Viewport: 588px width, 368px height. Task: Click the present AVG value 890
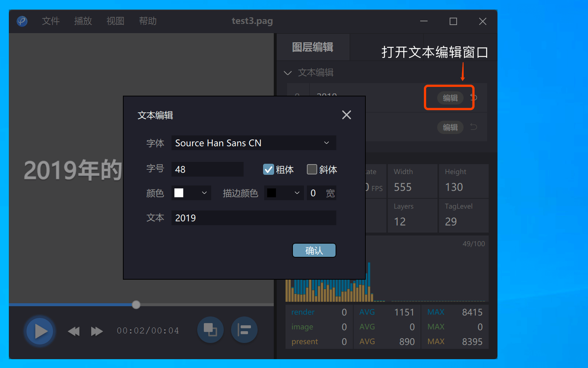[x=407, y=342]
